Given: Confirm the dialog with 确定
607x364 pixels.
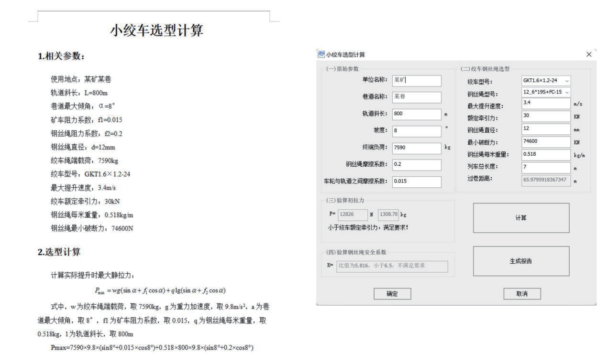Looking at the screenshot, I should 391,294.
